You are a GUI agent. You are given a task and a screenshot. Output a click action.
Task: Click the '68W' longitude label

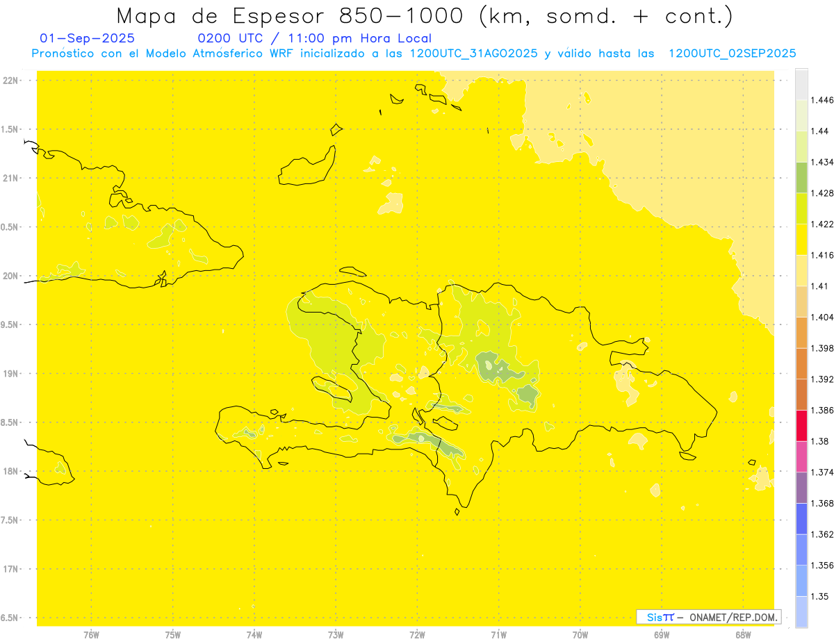point(743,634)
